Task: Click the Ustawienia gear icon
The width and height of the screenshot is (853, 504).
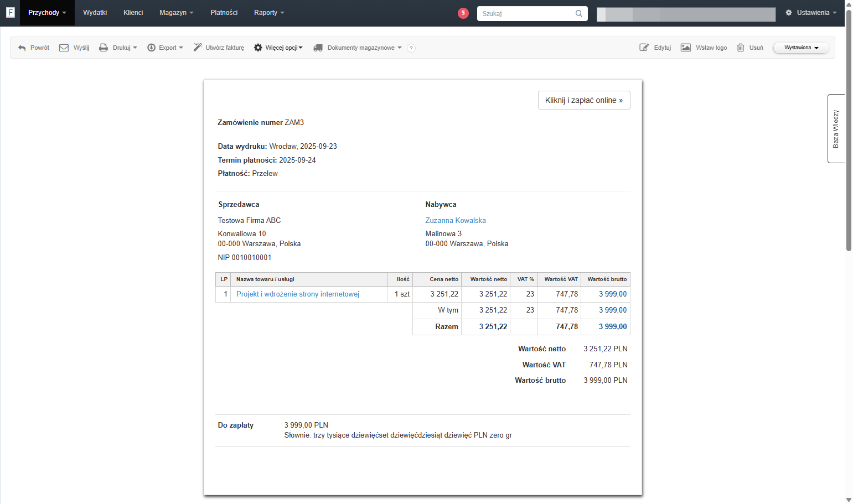Action: coord(789,13)
